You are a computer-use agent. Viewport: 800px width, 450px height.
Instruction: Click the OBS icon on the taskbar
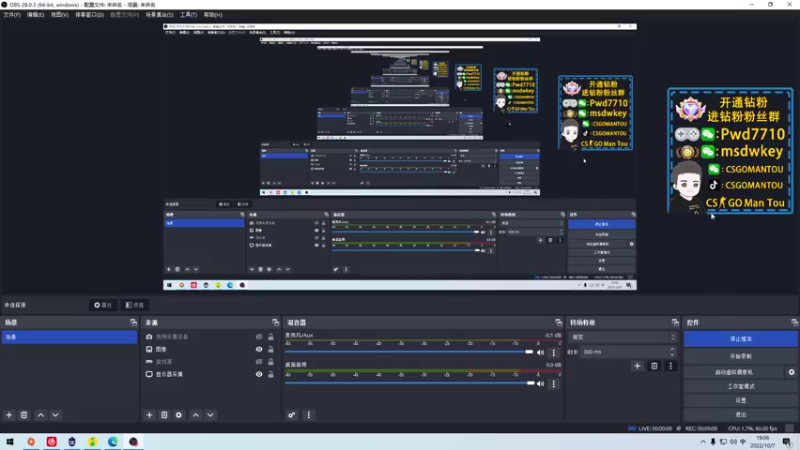click(133, 441)
